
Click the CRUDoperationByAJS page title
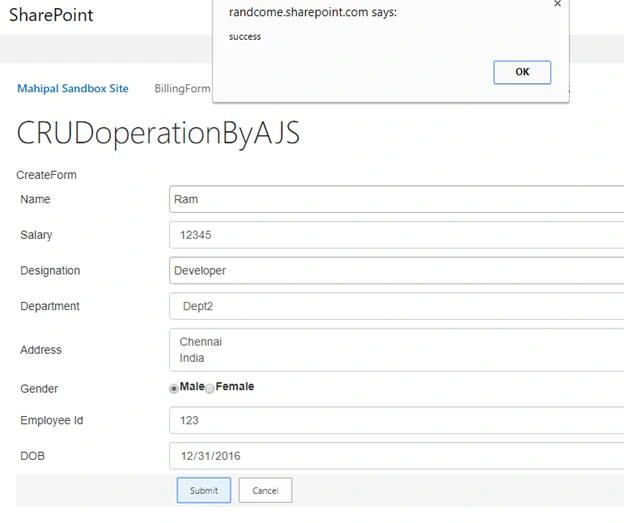click(158, 133)
